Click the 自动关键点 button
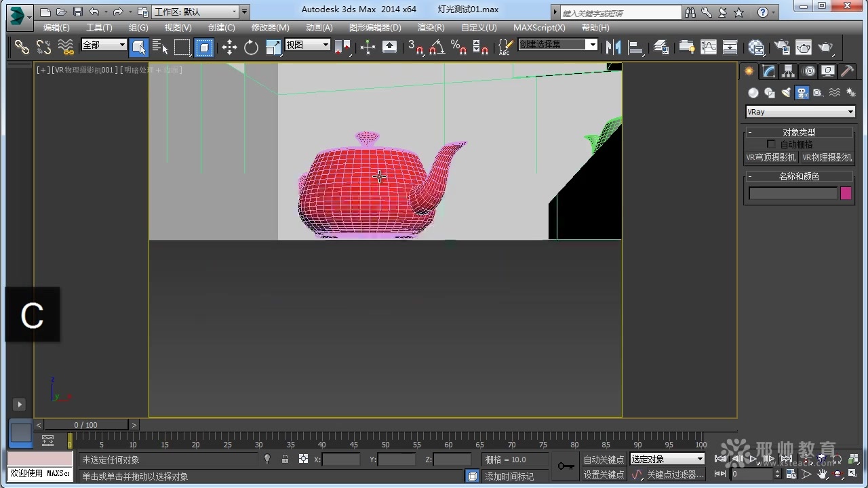Image resolution: width=868 pixels, height=488 pixels. (604, 460)
